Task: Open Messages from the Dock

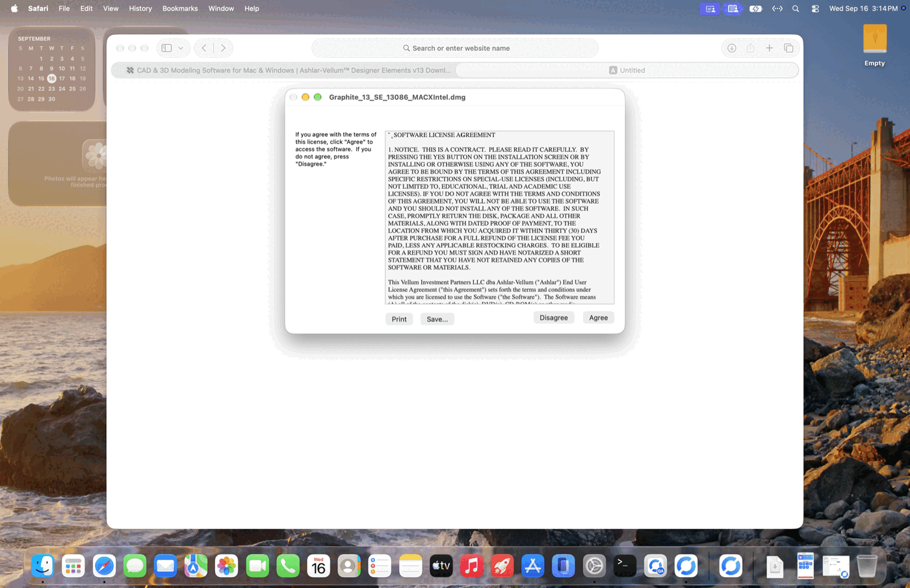Action: point(135,566)
